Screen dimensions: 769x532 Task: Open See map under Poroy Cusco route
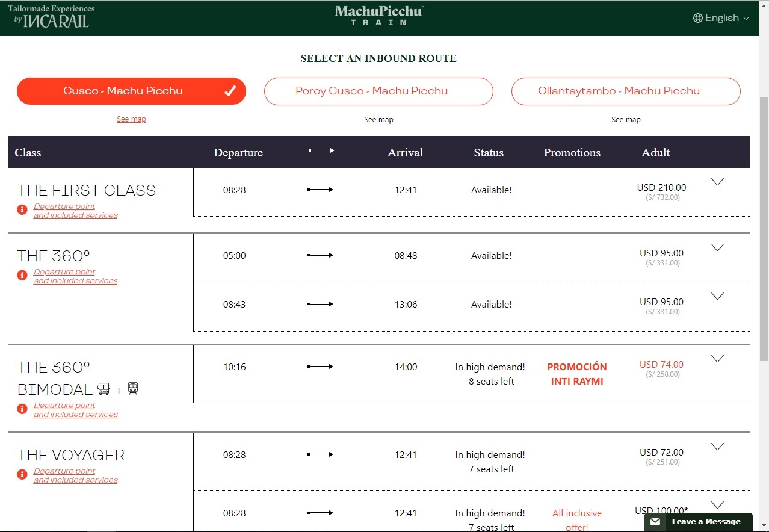point(378,120)
